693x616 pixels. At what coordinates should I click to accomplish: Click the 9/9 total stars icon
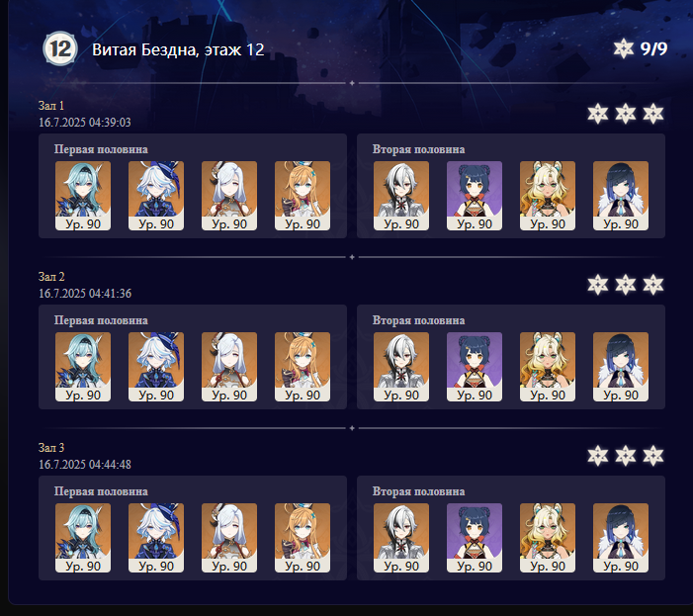point(624,48)
